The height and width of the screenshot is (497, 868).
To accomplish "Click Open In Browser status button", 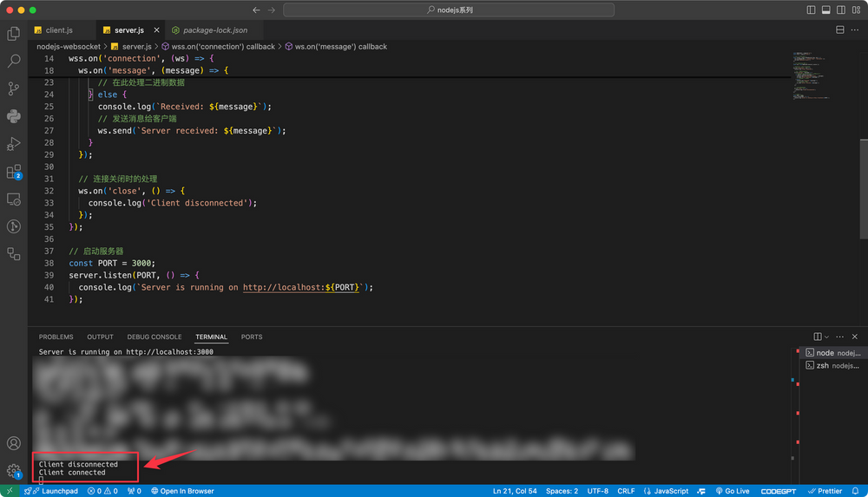I will click(181, 491).
